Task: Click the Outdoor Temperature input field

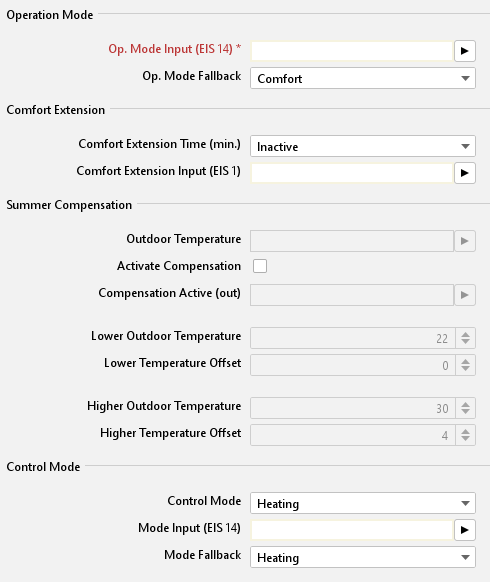Action: click(x=352, y=241)
